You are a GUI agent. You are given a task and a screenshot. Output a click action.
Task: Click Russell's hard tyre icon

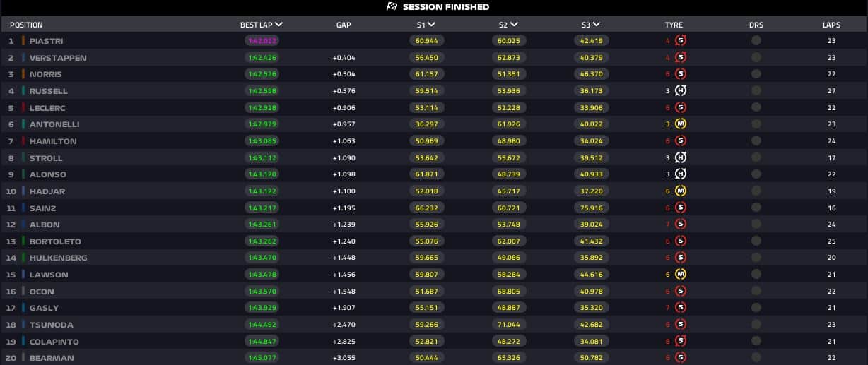pyautogui.click(x=681, y=90)
